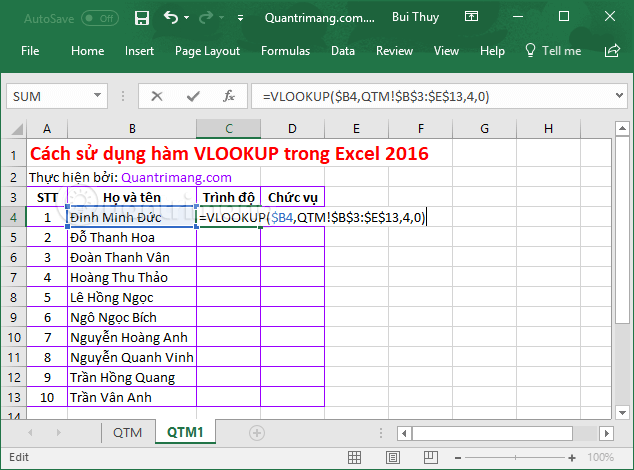The height and width of the screenshot is (470, 634).
Task: Open the Insert ribbon tab
Action: [x=139, y=51]
